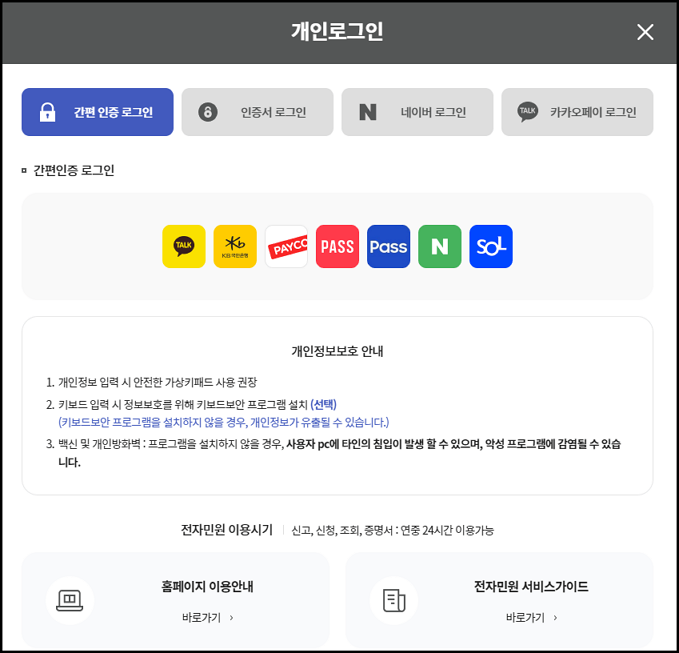Click the 홈페이지 이용안내 heading
The image size is (679, 653).
click(x=207, y=586)
